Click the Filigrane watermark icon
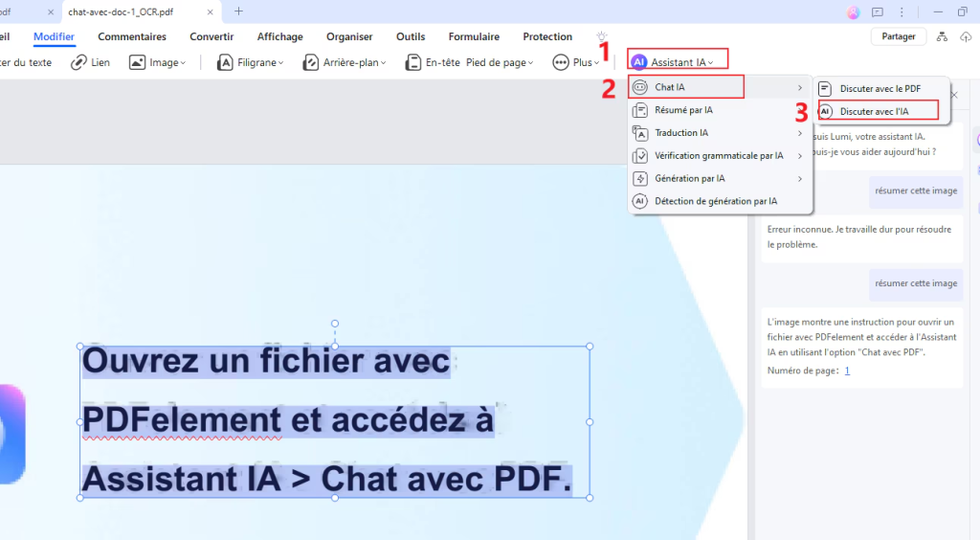The image size is (980, 540). point(225,62)
